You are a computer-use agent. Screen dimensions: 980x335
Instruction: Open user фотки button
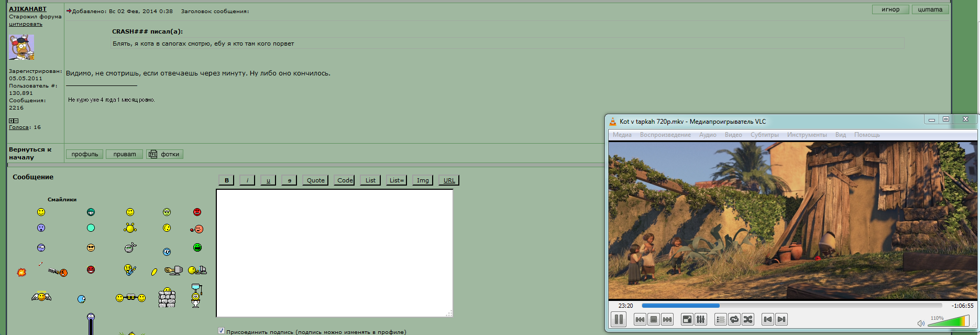[164, 154]
